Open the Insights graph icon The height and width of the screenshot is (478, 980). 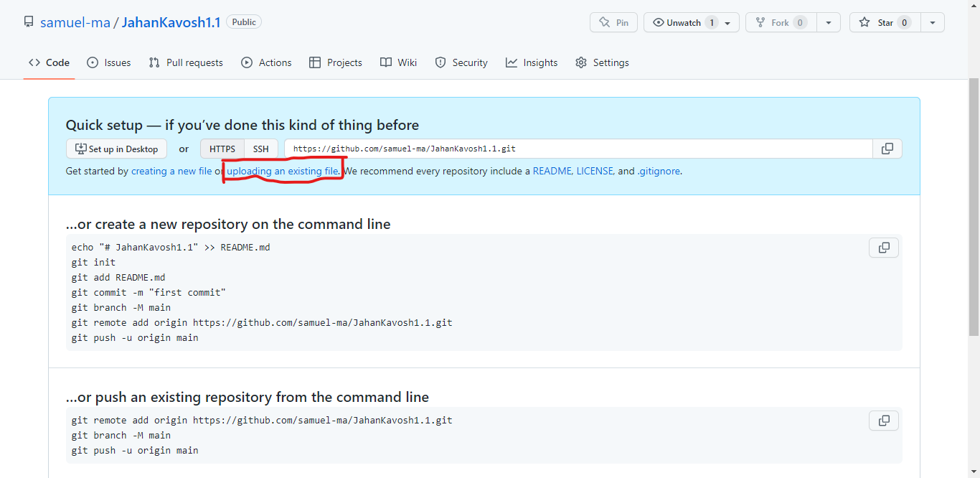point(511,62)
